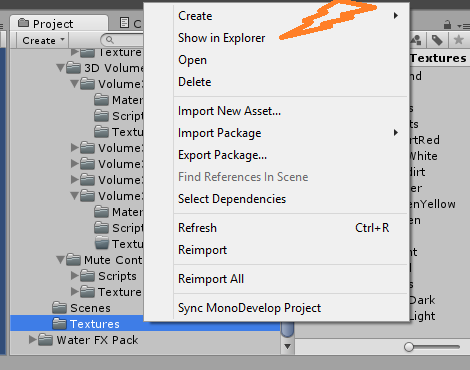Screen dimensions: 470x370
Task: Click the search by label tag icon
Action: 437,40
